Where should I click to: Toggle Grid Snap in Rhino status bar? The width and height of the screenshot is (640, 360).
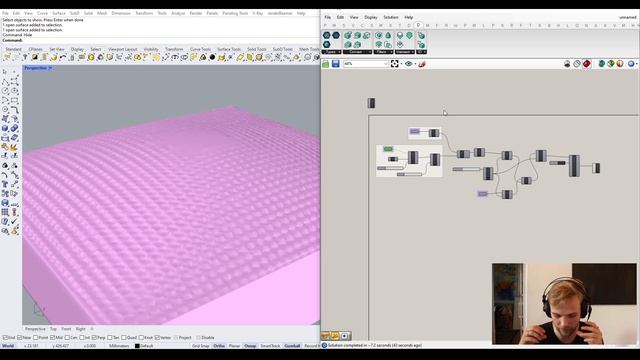tap(200, 346)
